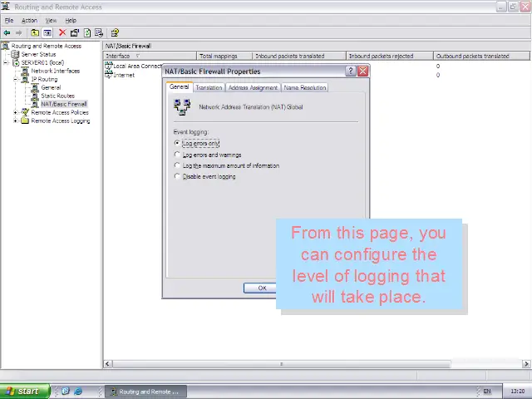Click the Internet interface icon in the list
Image resolution: width=532 pixels, height=399 pixels.
tap(109, 75)
